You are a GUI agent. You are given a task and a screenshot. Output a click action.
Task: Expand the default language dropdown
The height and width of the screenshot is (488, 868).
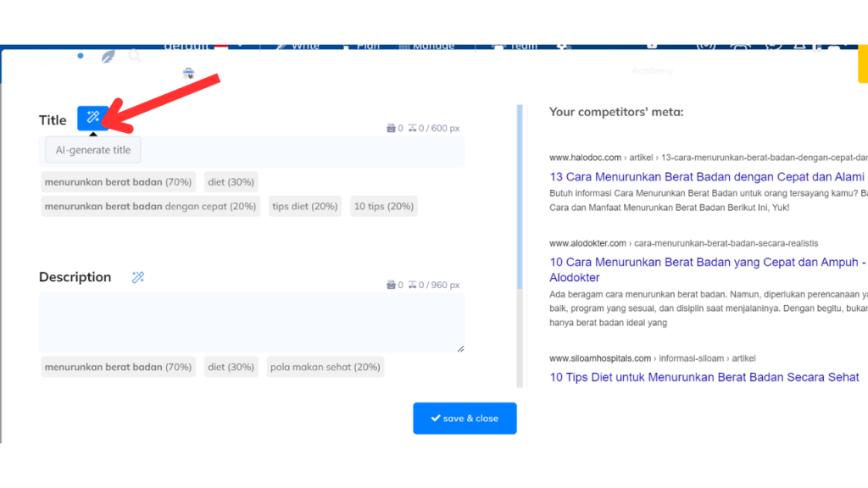(203, 45)
